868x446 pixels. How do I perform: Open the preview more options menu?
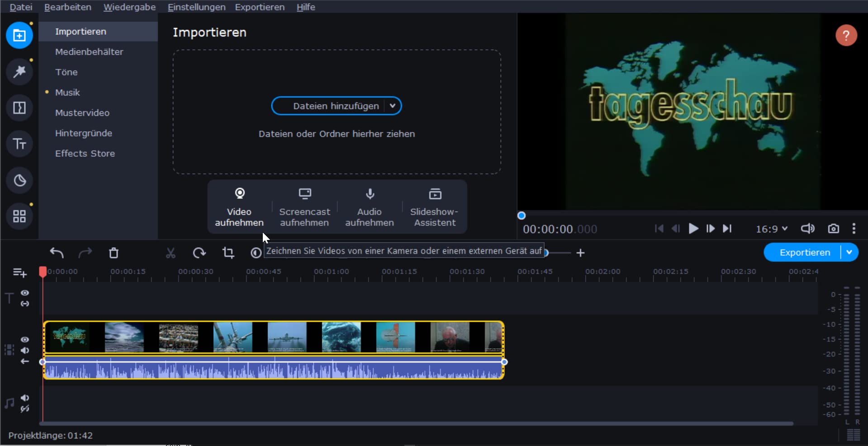point(854,229)
